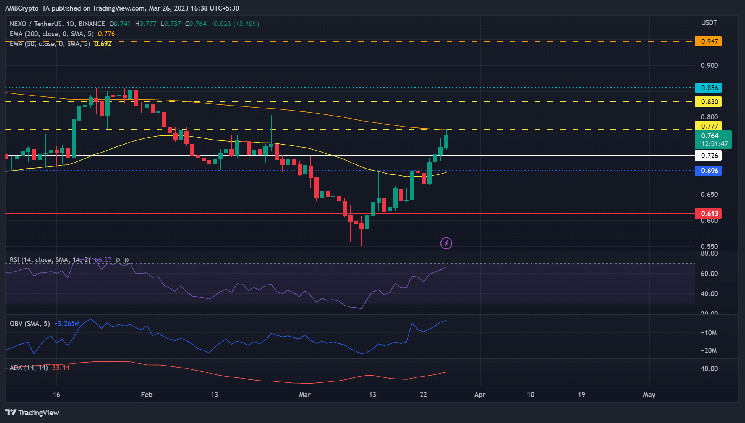Click the Mar date on time axis
This screenshot has width=745, height=423.
(305, 394)
